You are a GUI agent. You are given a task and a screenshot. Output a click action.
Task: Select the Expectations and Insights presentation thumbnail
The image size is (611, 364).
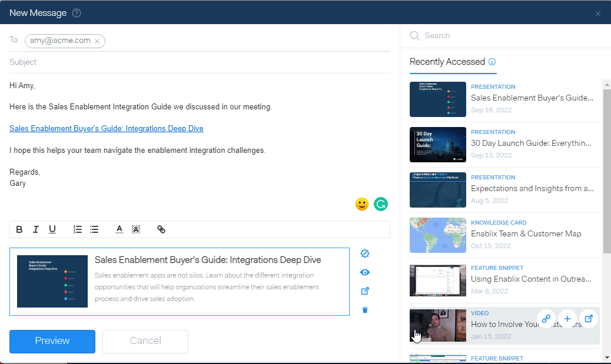tap(437, 189)
